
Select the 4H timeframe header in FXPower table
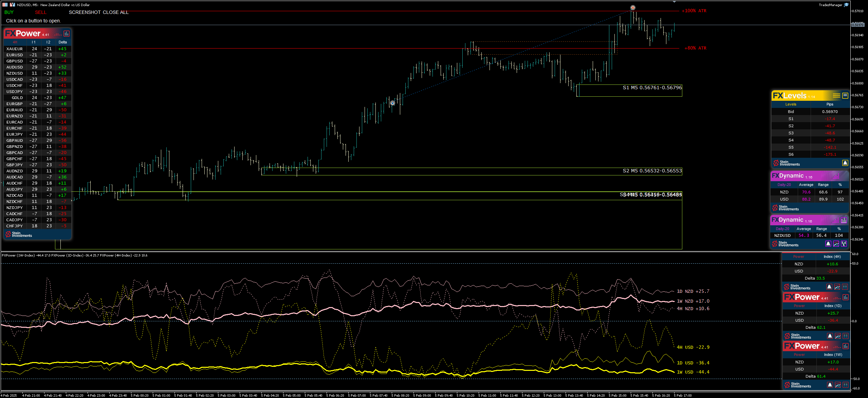pyautogui.click(x=15, y=42)
